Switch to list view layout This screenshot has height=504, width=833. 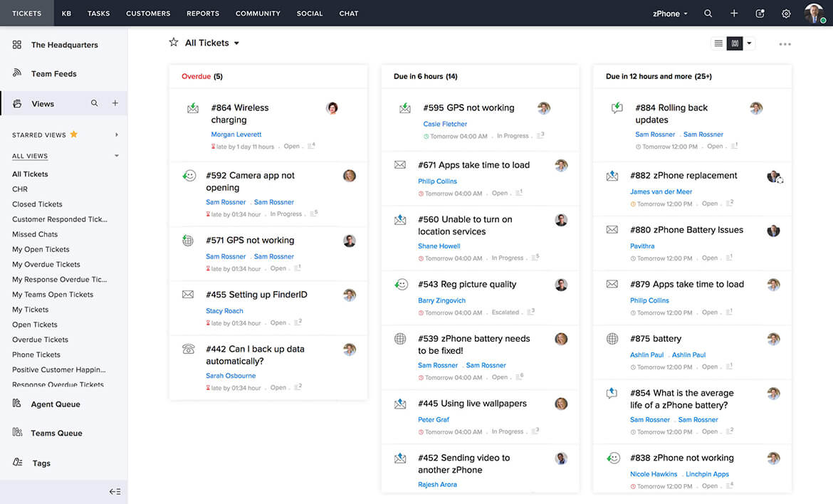[x=718, y=43]
